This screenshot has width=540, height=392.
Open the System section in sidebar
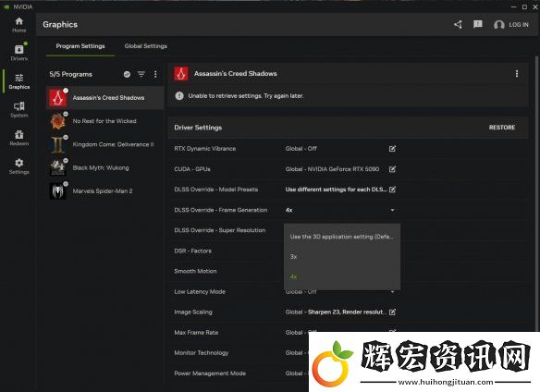[18, 109]
